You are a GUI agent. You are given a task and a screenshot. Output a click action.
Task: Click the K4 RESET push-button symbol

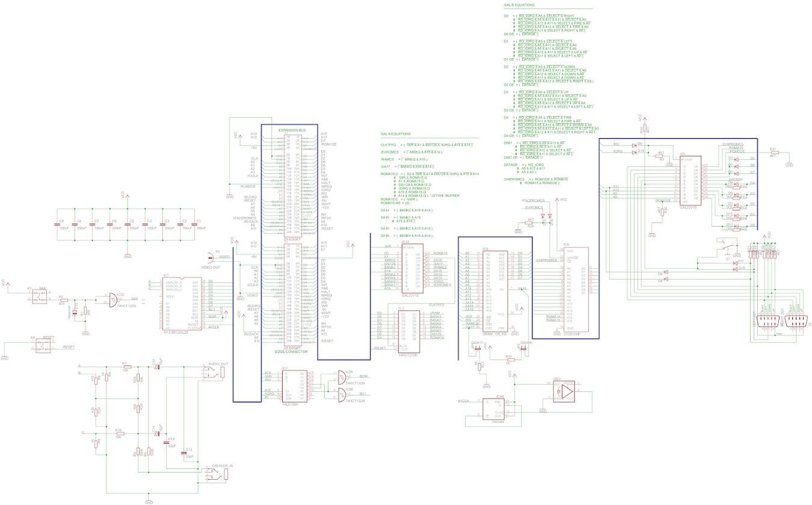[x=44, y=346]
